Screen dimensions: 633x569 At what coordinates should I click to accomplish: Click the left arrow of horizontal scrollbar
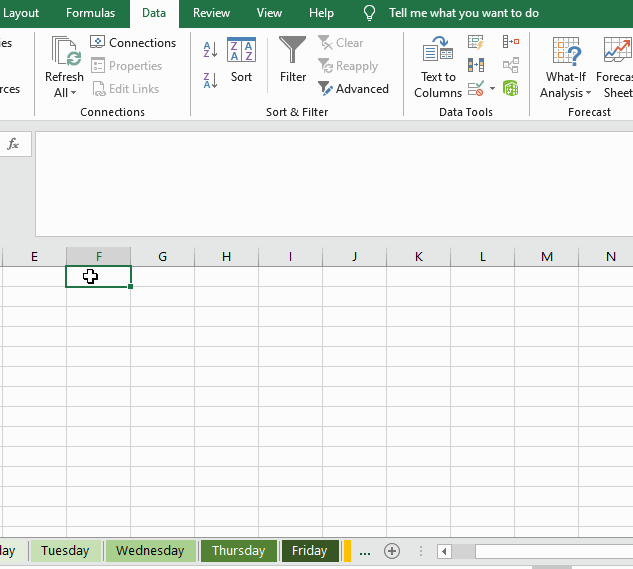tap(444, 551)
